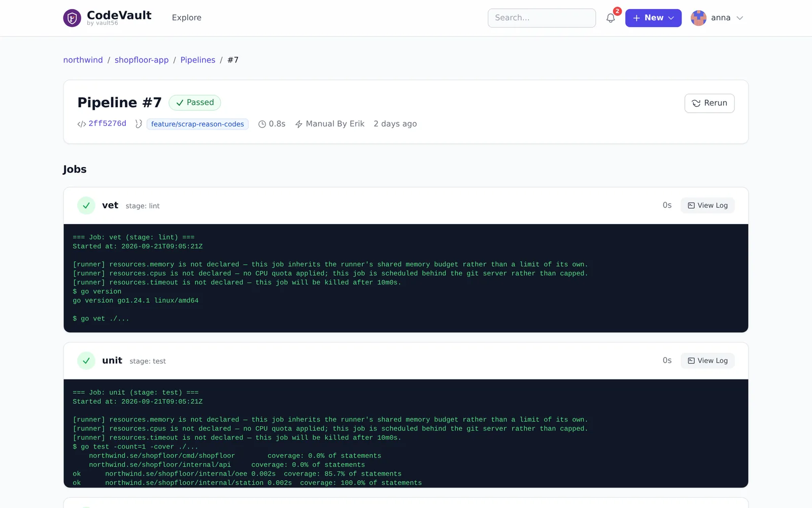The image size is (812, 508).
Task: Click the '$ go vet ./...' log line
Action: coord(101,319)
